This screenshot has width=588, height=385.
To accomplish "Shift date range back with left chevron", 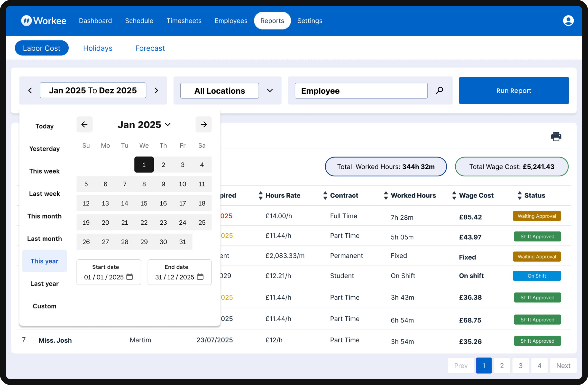I will click(30, 91).
